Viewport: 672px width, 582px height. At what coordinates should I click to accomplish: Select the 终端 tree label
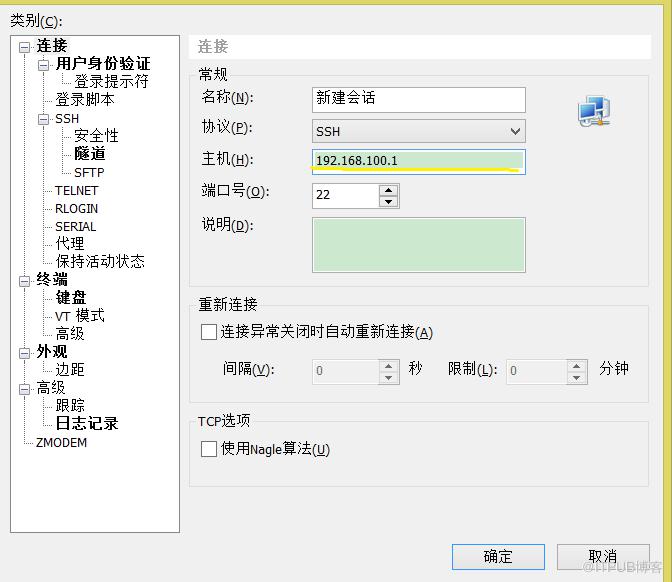[x=51, y=279]
